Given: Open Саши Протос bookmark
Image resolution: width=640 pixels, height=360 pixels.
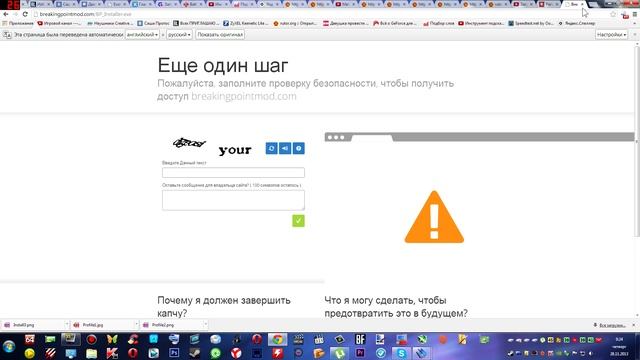Looking at the screenshot, I should coord(153,23).
